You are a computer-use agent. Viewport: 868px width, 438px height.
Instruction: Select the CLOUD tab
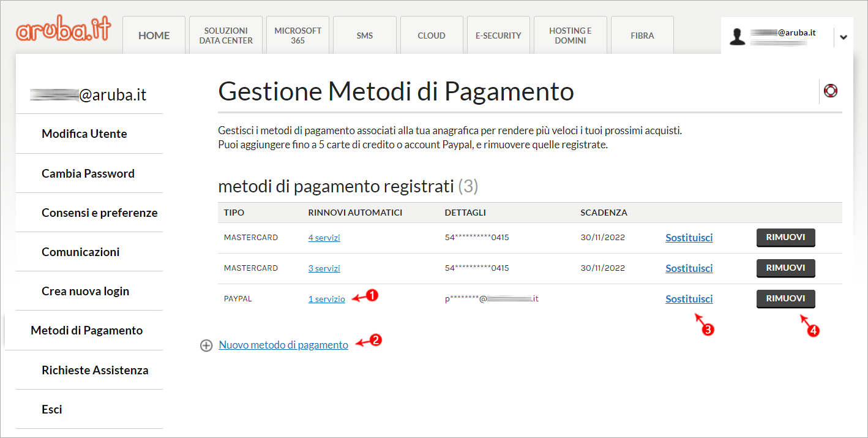point(432,36)
